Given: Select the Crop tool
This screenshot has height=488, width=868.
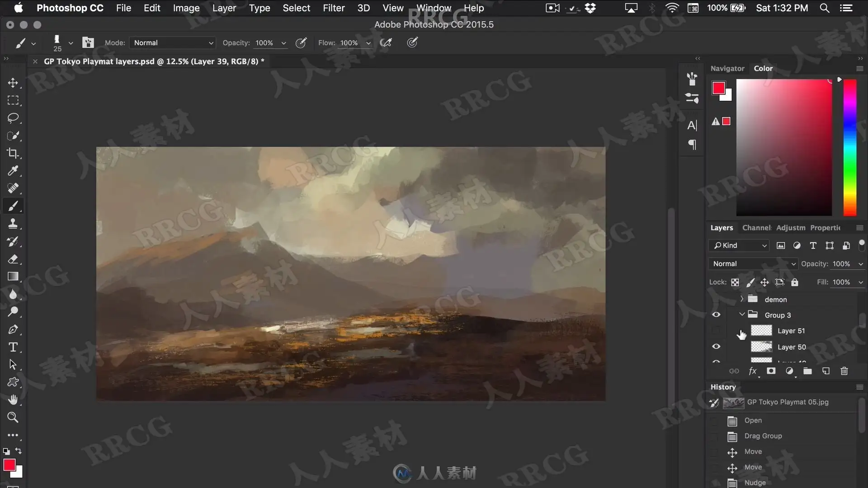Looking at the screenshot, I should (x=13, y=153).
